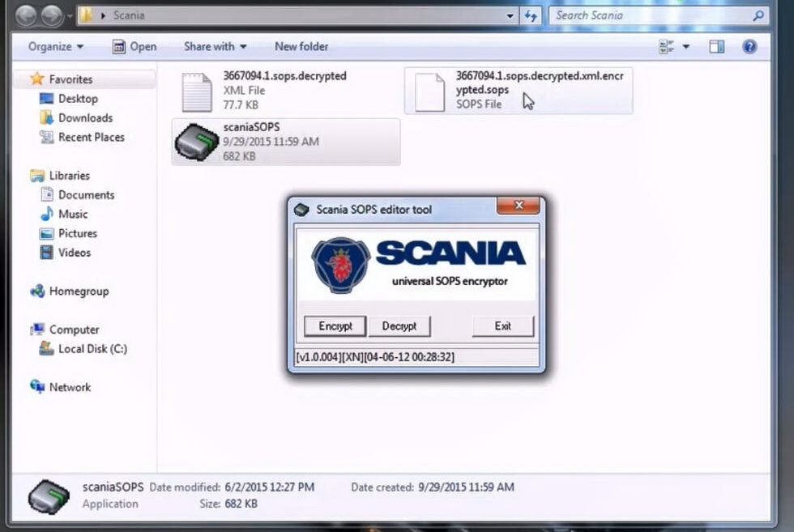The width and height of the screenshot is (794, 532).
Task: Click the breadcrumb arrow before Scania
Action: coord(104,15)
